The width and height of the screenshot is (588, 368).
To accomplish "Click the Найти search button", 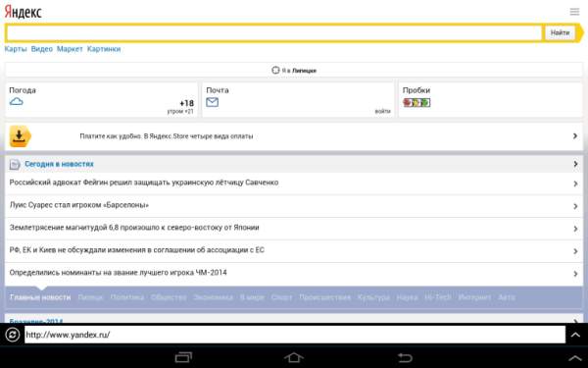I will 560,32.
